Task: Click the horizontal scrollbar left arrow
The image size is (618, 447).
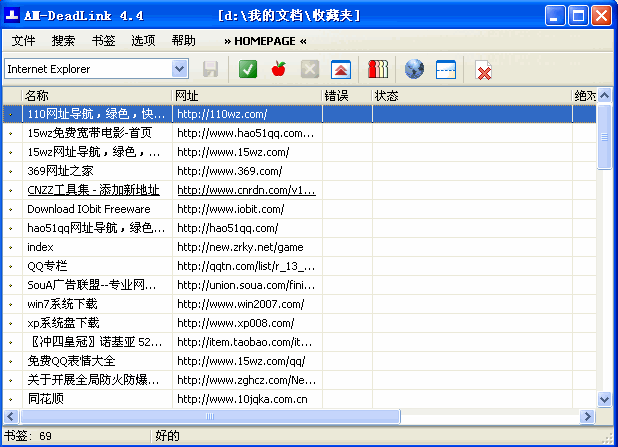Action: [x=10, y=416]
